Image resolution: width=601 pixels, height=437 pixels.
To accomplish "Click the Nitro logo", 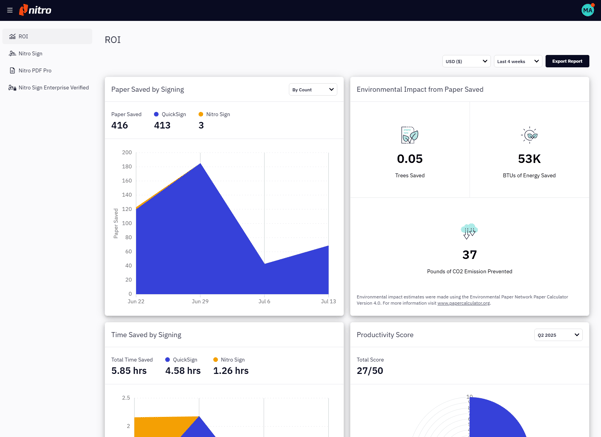I will pos(36,10).
